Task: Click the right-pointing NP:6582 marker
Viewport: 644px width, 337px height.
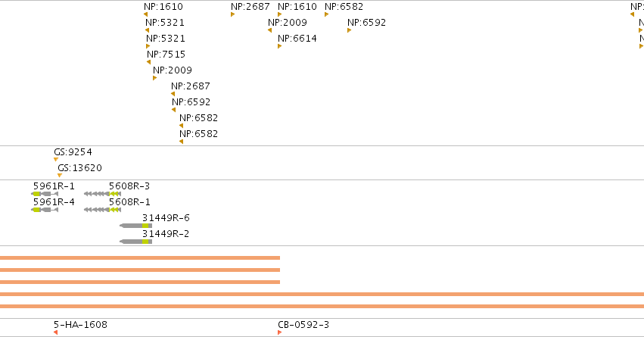Action: [x=326, y=14]
